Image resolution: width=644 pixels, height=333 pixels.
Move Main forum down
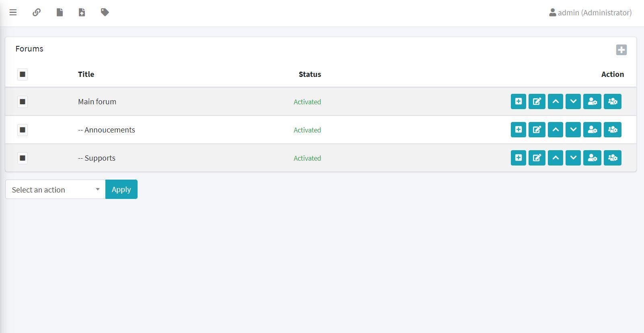[573, 101]
